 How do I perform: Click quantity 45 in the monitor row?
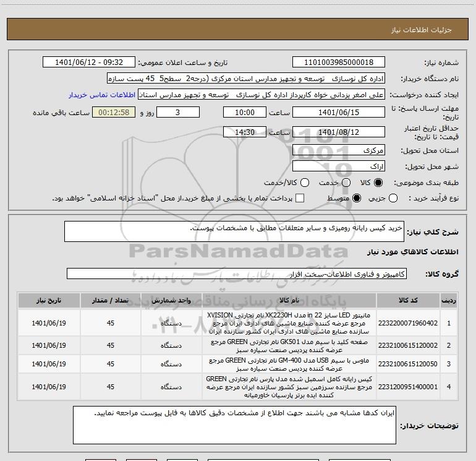111,323
